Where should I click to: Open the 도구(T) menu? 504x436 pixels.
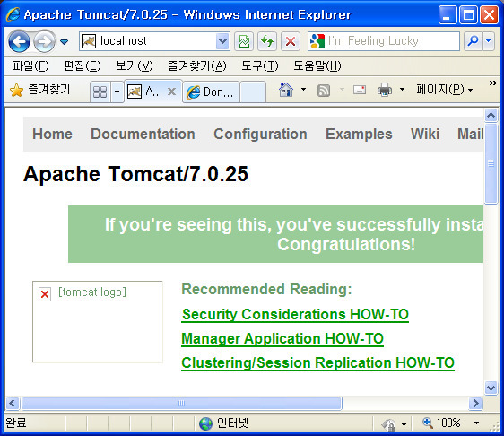(x=260, y=65)
